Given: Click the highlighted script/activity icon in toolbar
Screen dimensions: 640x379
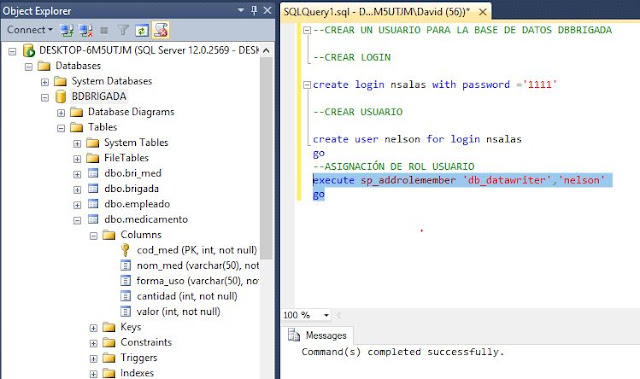Looking at the screenshot, I should click(x=160, y=30).
